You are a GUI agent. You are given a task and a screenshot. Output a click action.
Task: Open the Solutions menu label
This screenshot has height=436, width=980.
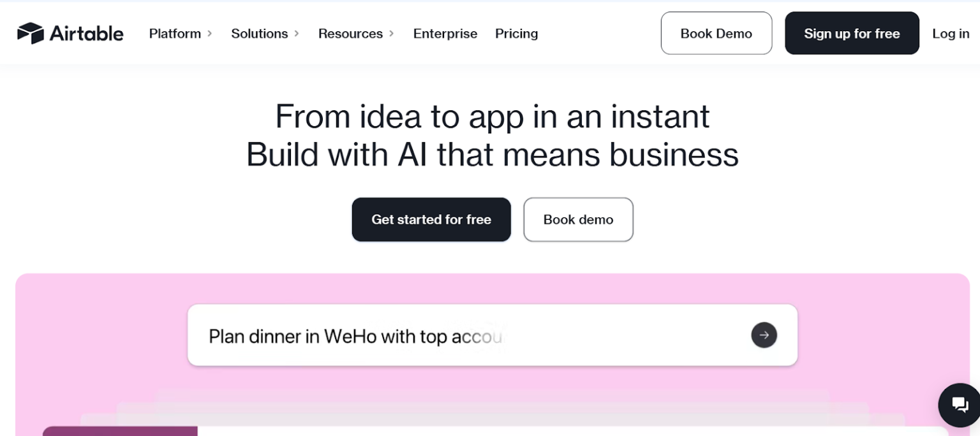259,34
